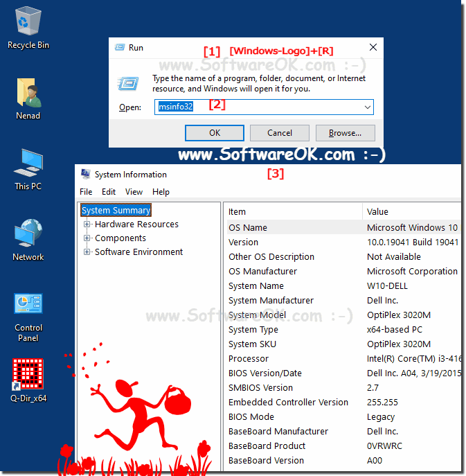Select the SMBIOS Version row
The image size is (466, 476).
pyautogui.click(x=343, y=388)
